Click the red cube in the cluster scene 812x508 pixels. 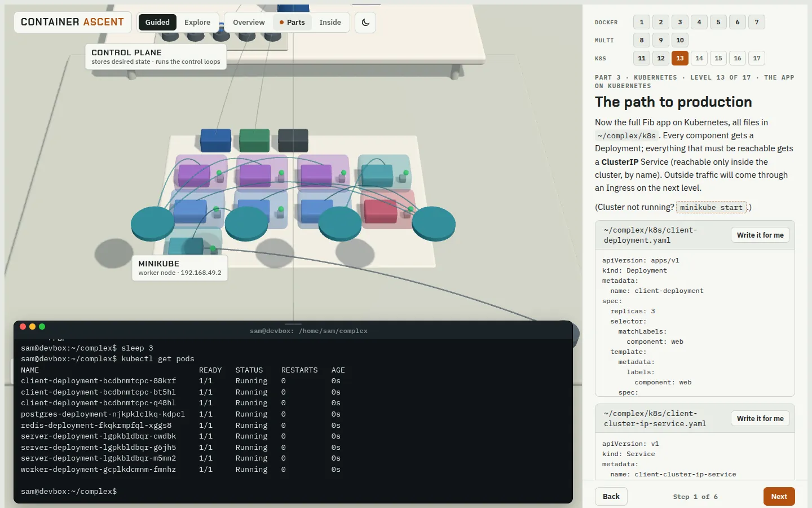pos(381,211)
